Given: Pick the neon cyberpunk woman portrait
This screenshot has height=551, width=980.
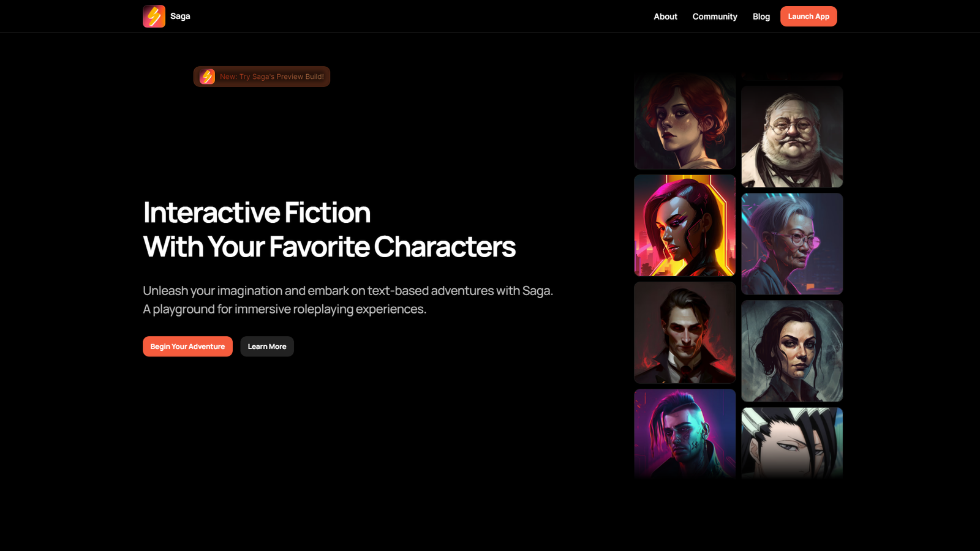Looking at the screenshot, I should click(685, 225).
